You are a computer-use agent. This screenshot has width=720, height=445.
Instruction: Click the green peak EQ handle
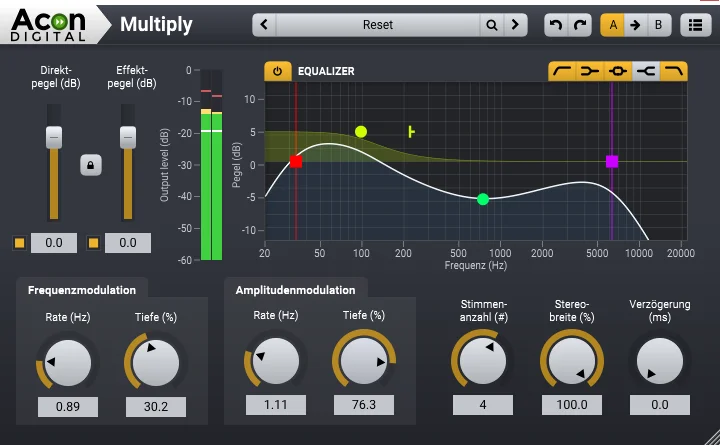[483, 199]
